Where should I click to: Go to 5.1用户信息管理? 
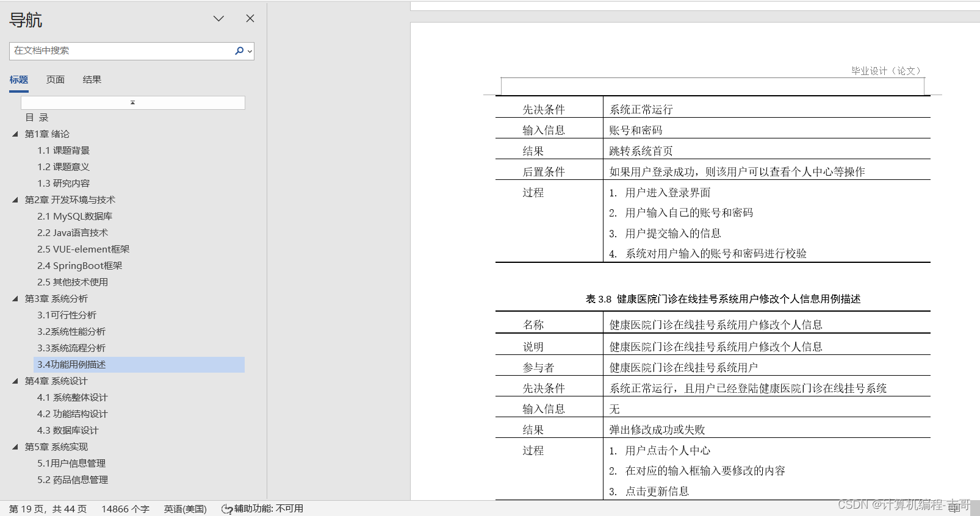click(71, 464)
